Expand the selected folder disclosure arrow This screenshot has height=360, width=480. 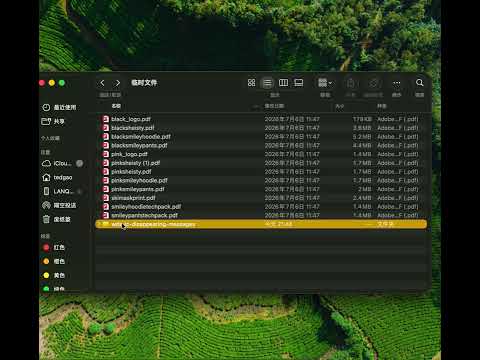[99, 224]
